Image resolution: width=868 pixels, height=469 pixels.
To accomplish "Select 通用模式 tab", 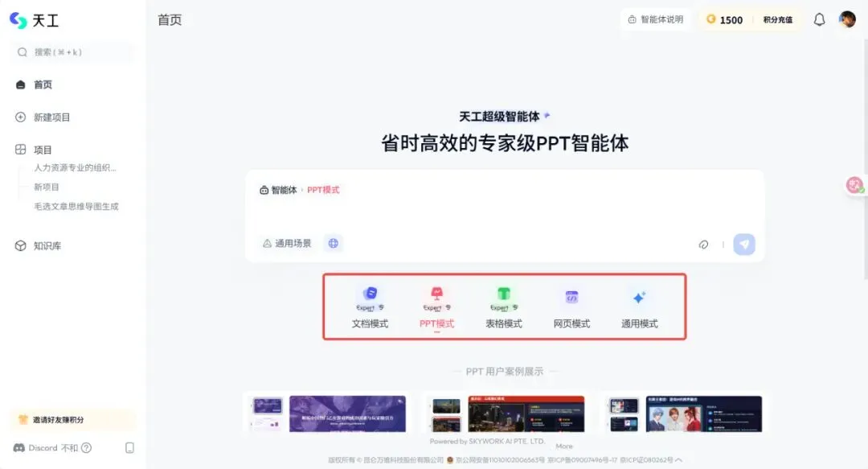I will coord(640,309).
